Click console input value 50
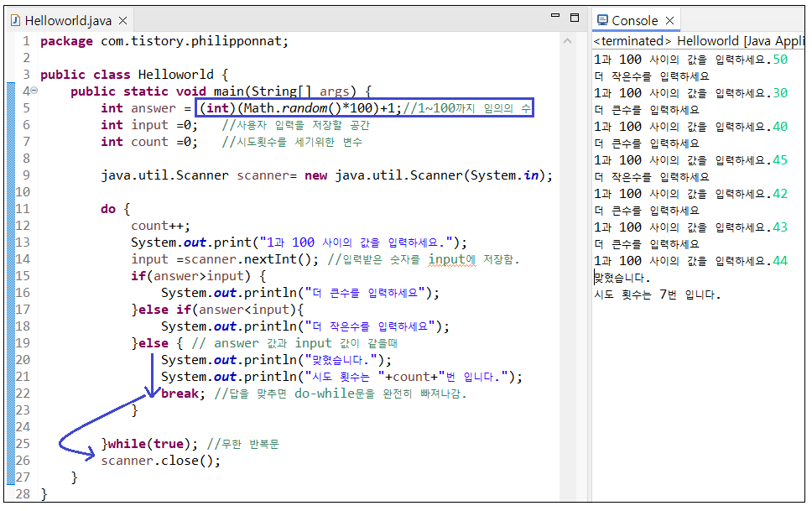Screen dimensions: 812x511 pyautogui.click(x=780, y=60)
